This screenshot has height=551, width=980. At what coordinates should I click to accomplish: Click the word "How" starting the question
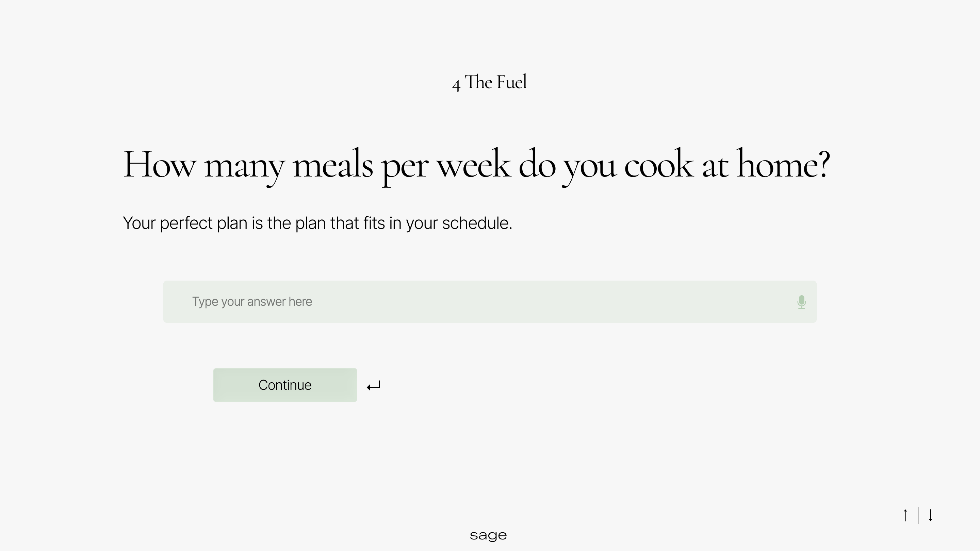tap(159, 165)
